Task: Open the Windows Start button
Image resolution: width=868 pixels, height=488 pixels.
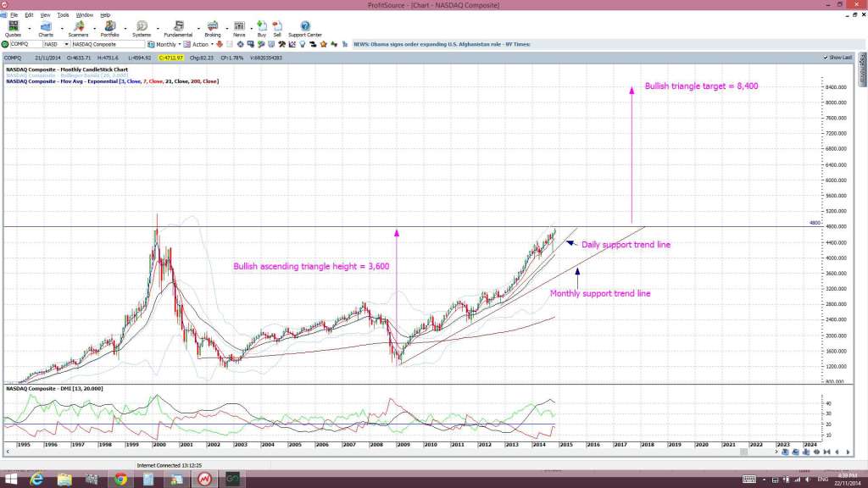Action: (10, 480)
